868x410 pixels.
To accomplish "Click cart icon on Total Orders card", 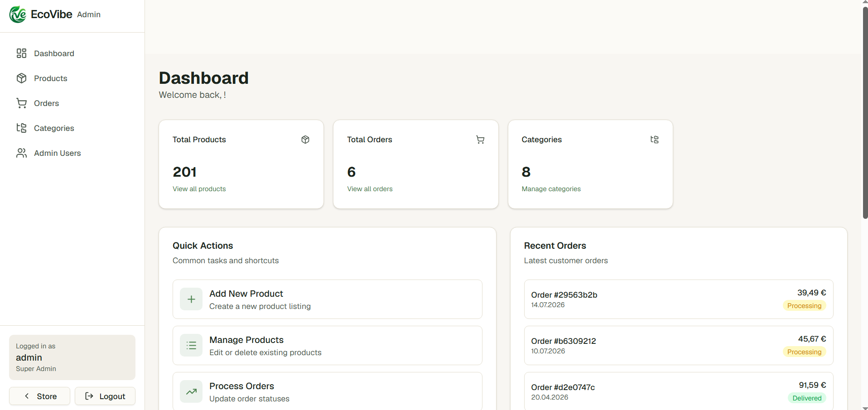I will (x=480, y=140).
